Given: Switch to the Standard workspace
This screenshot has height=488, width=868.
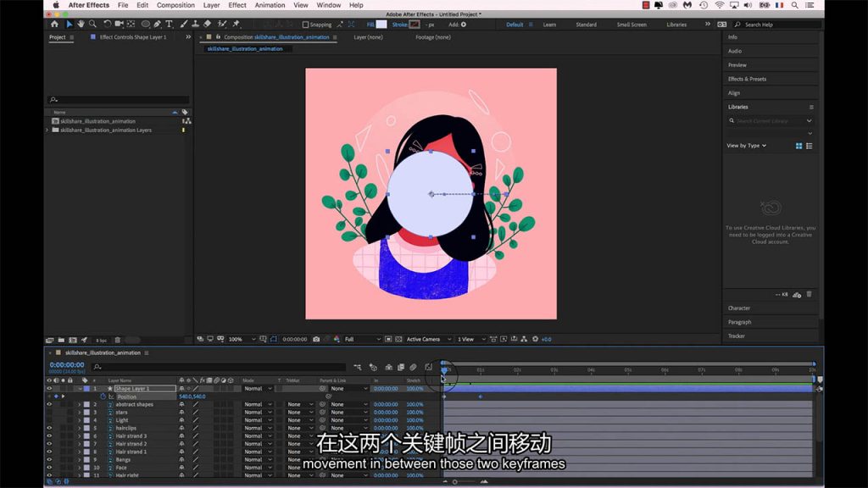Looking at the screenshot, I should tap(587, 25).
